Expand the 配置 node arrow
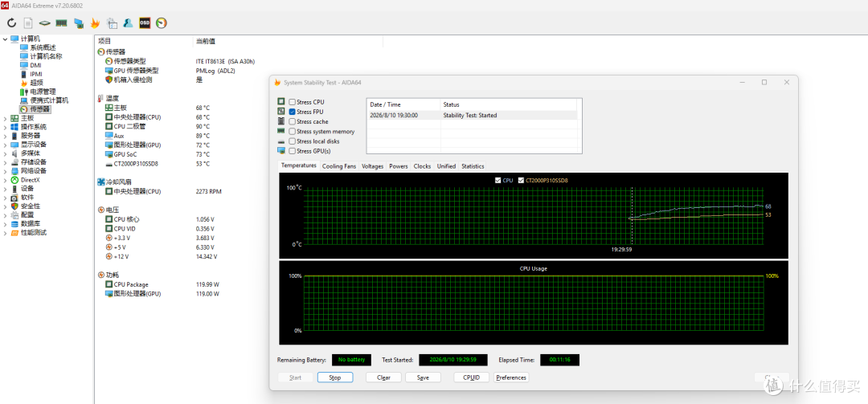Screen dimensions: 868x404 [x=5, y=214]
